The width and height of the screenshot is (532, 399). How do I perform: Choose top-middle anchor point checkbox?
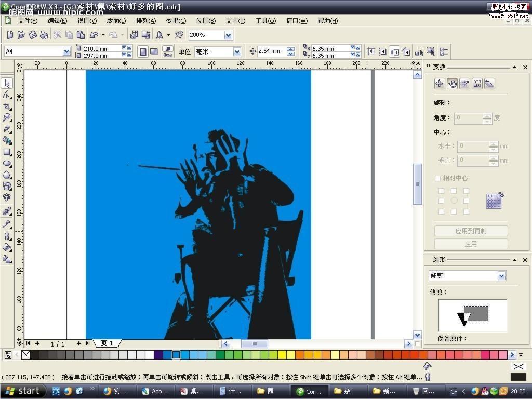[x=454, y=191]
